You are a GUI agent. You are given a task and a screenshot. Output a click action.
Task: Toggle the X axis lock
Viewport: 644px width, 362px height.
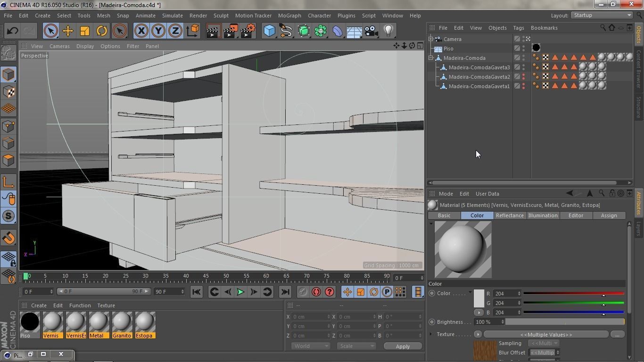[x=141, y=31]
